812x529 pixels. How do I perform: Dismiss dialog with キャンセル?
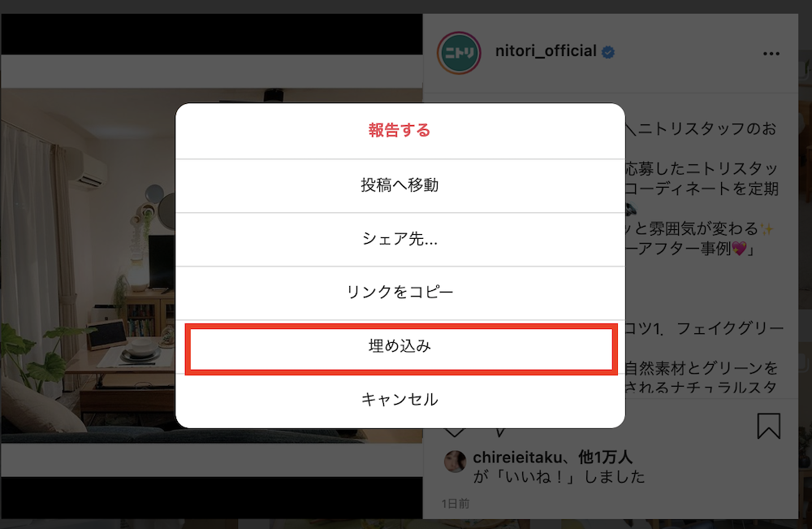click(x=400, y=400)
